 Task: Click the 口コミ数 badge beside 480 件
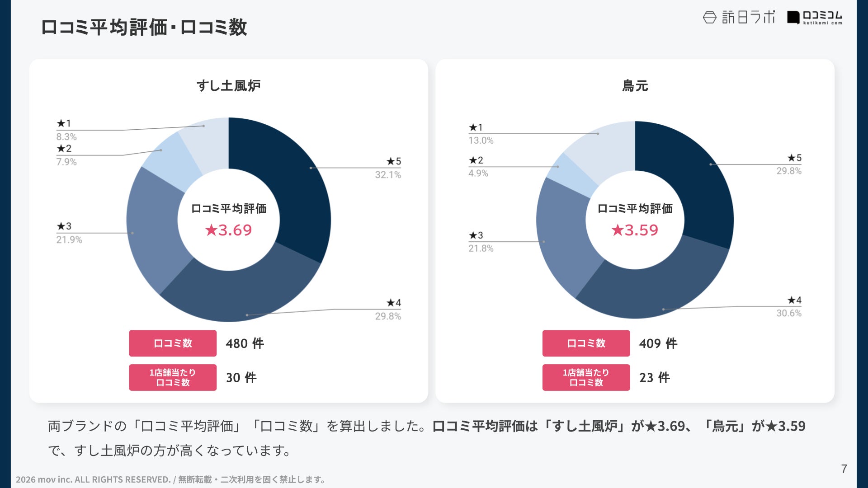[173, 343]
